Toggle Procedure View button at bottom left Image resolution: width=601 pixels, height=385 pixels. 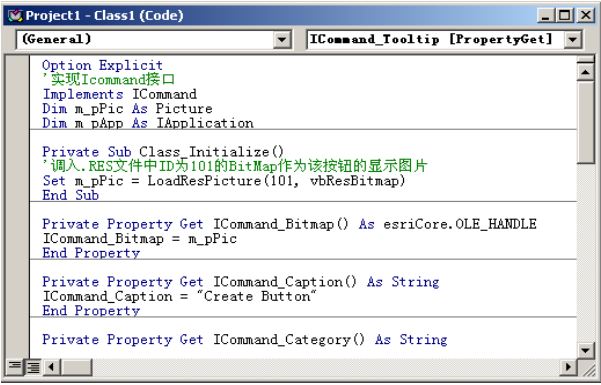(x=15, y=367)
